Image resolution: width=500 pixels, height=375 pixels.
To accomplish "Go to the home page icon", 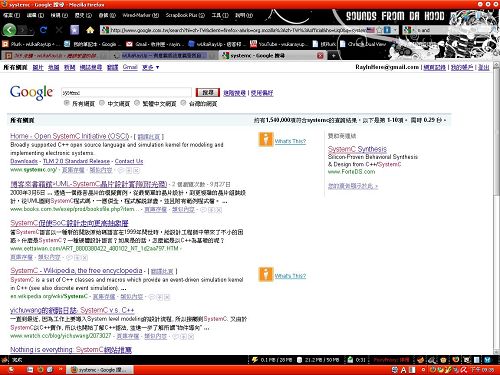I will 90,30.
